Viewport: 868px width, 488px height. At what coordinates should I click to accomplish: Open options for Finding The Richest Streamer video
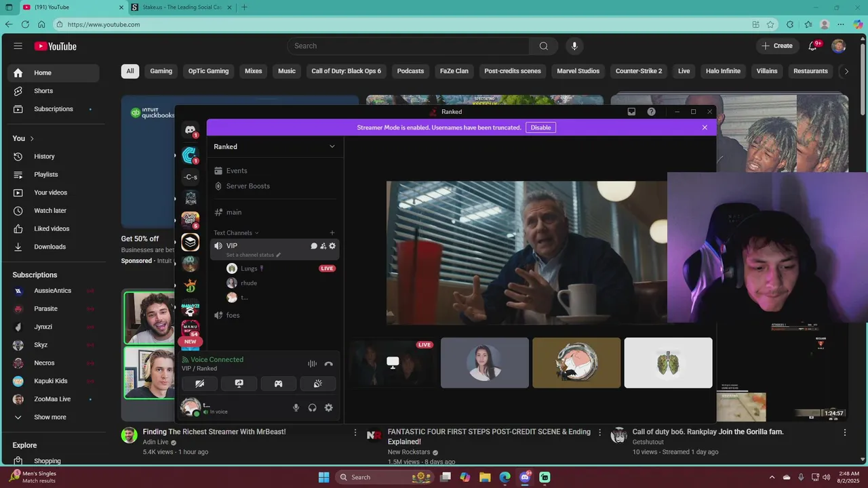click(355, 432)
